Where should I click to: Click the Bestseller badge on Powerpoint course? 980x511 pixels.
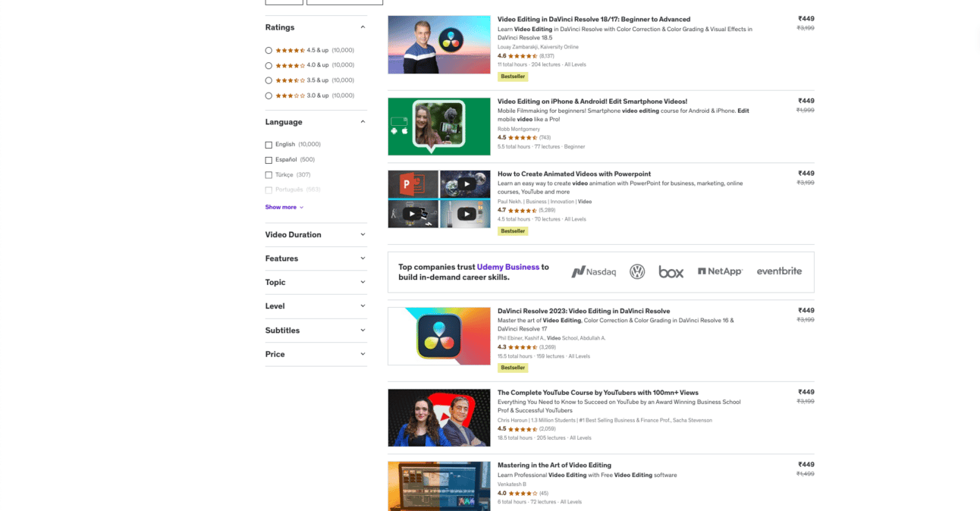[513, 231]
